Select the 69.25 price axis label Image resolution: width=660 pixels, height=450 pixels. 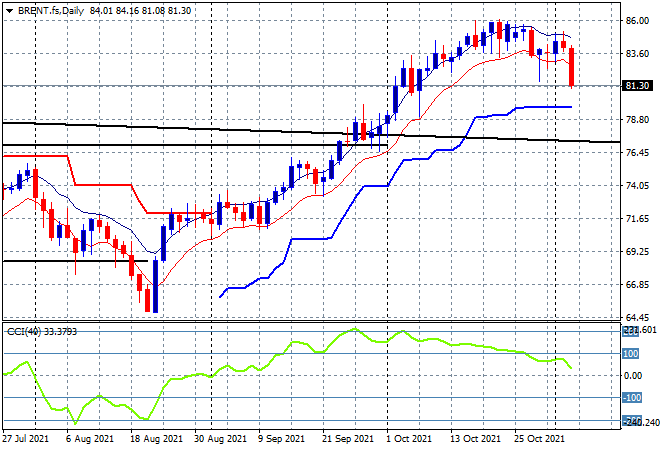(637, 252)
